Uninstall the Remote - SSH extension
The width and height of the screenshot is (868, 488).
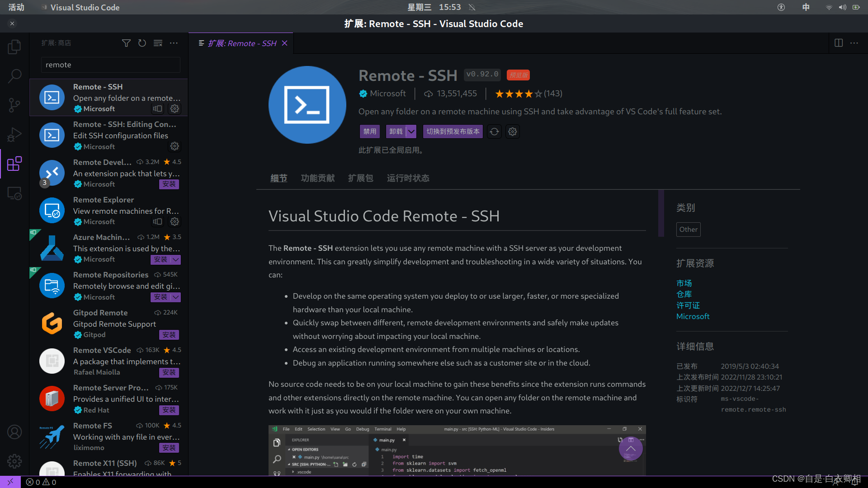(x=396, y=131)
